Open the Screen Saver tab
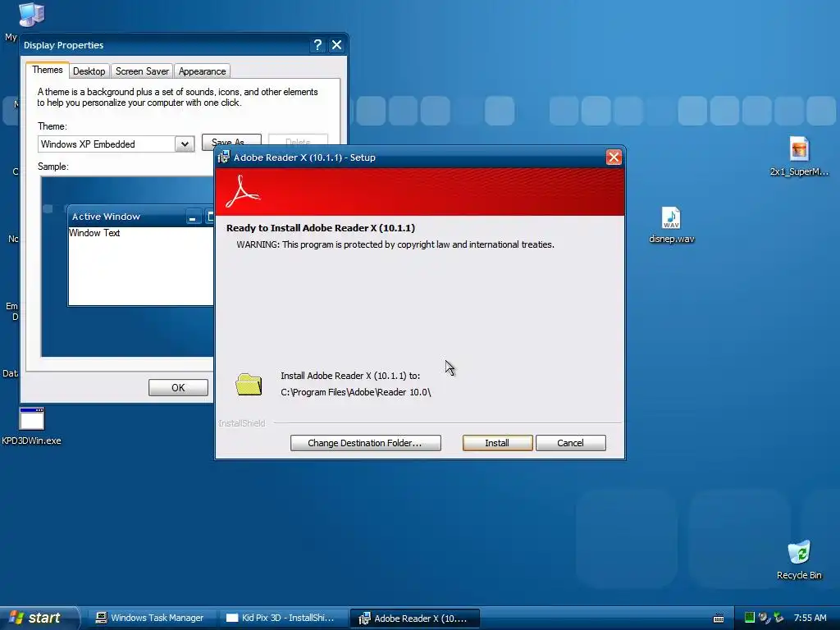This screenshot has height=630, width=840. click(142, 71)
